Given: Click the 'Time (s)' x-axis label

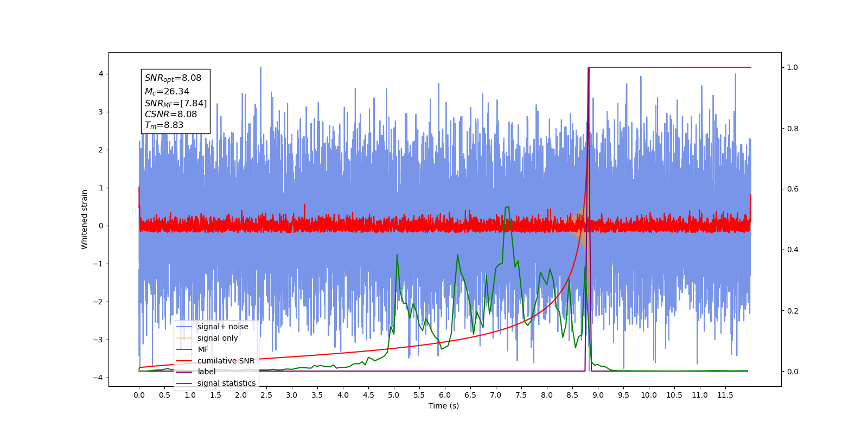Looking at the screenshot, I should pos(444,406).
